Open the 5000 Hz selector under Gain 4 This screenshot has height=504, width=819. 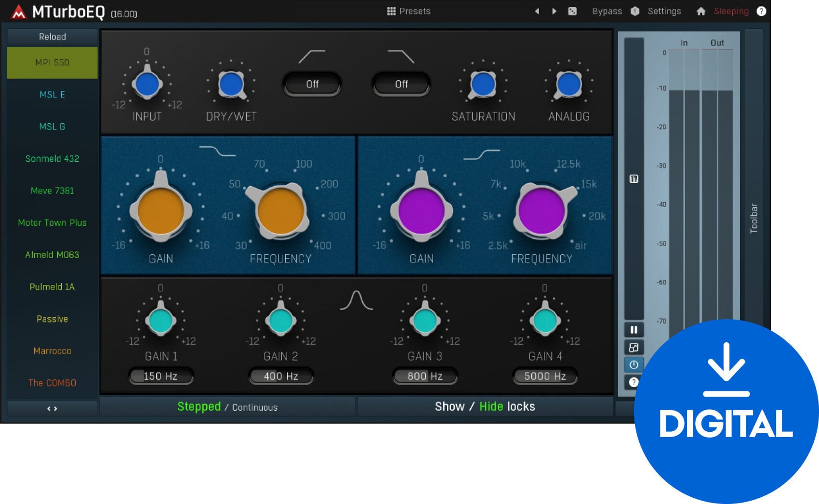[544, 376]
